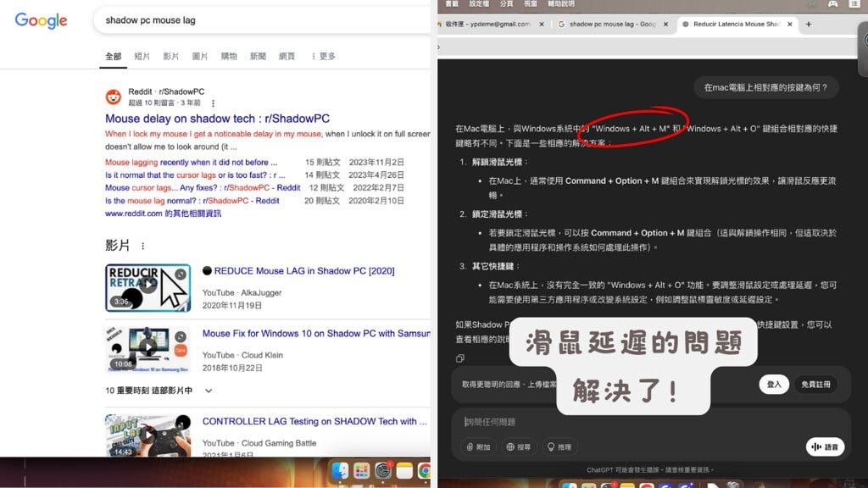Click the 推理 lightbulb reasoning button
868x488 pixels.
[559, 446]
